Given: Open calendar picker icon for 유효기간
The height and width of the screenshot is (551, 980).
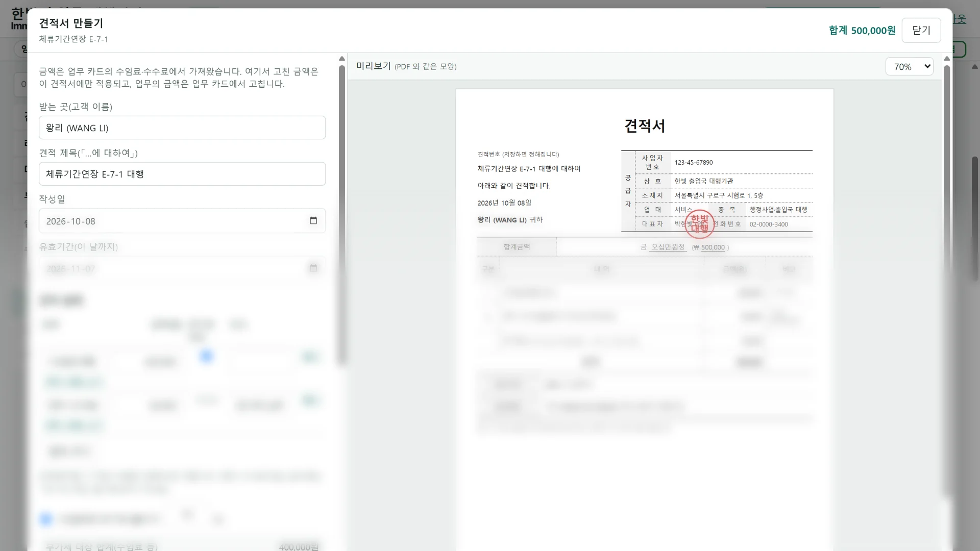Looking at the screenshot, I should pyautogui.click(x=313, y=268).
